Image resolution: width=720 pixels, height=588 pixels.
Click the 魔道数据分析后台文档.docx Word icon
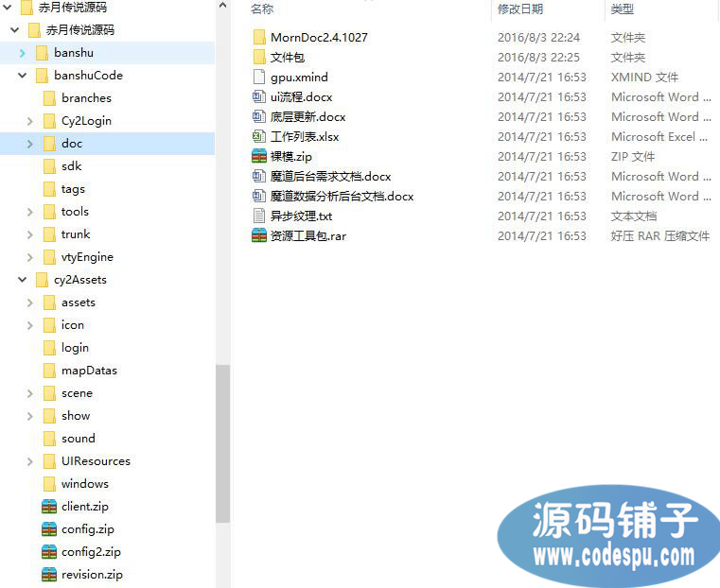coord(259,196)
